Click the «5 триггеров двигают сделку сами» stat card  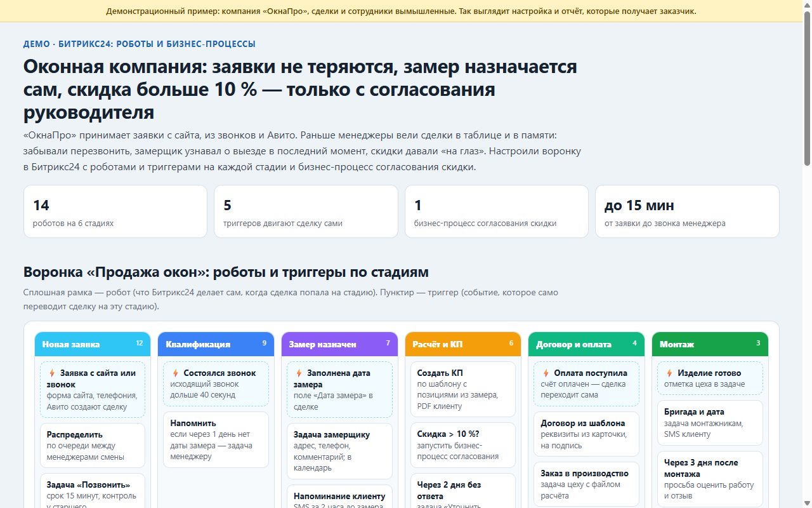tap(306, 211)
